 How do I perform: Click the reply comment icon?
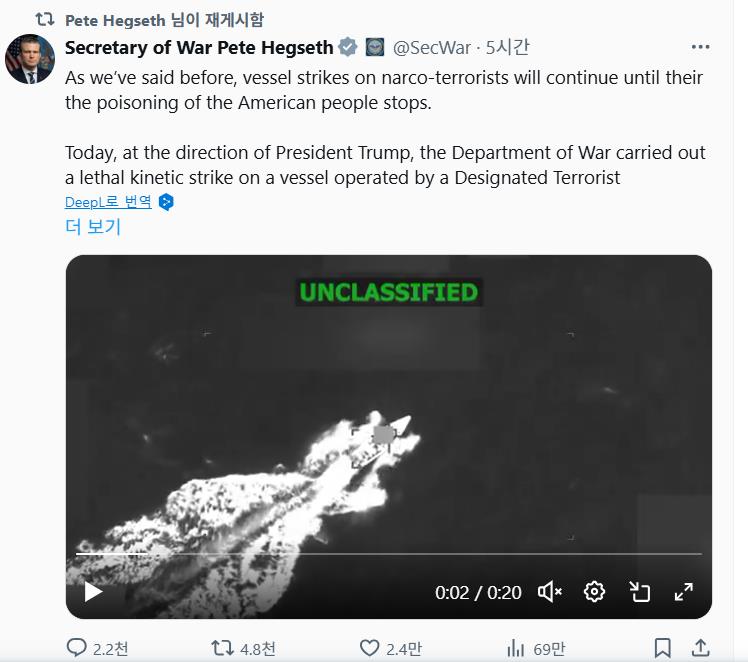pyautogui.click(x=77, y=648)
